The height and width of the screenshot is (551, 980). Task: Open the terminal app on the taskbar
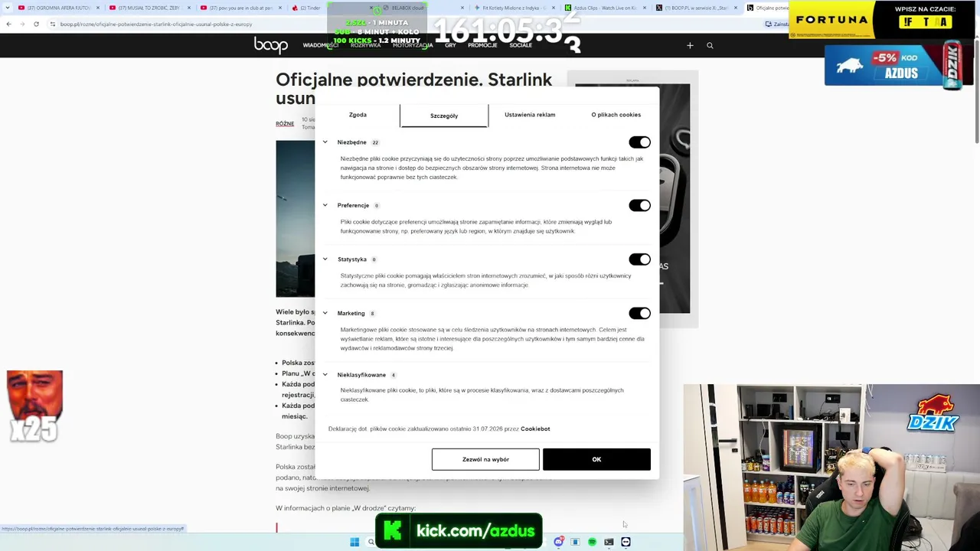point(609,542)
